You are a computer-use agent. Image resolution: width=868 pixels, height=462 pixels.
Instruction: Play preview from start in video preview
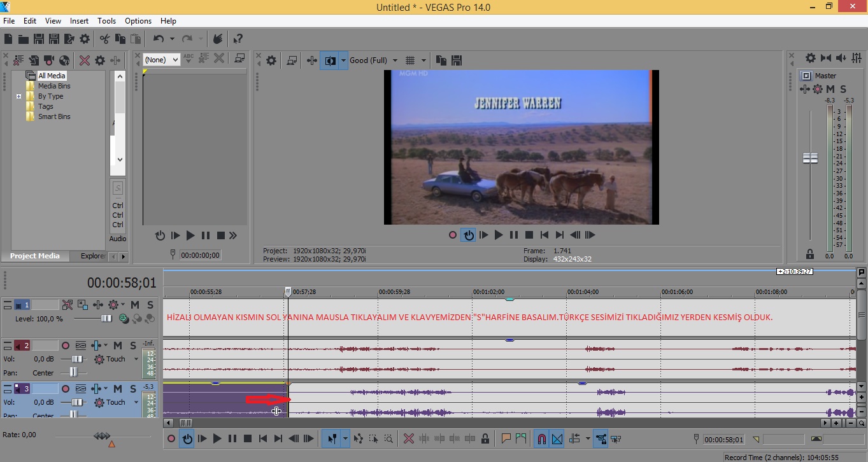[484, 235]
